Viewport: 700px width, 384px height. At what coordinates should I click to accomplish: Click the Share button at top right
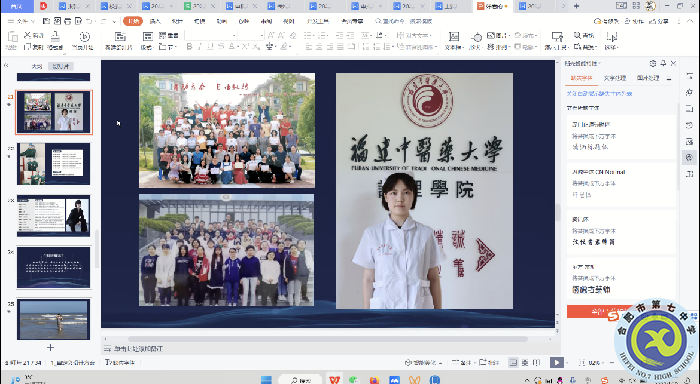658,21
